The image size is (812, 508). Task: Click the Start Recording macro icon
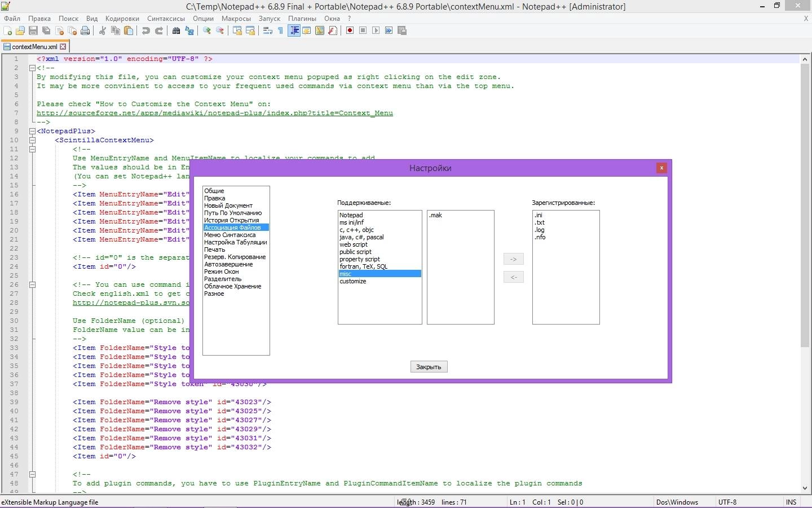350,30
